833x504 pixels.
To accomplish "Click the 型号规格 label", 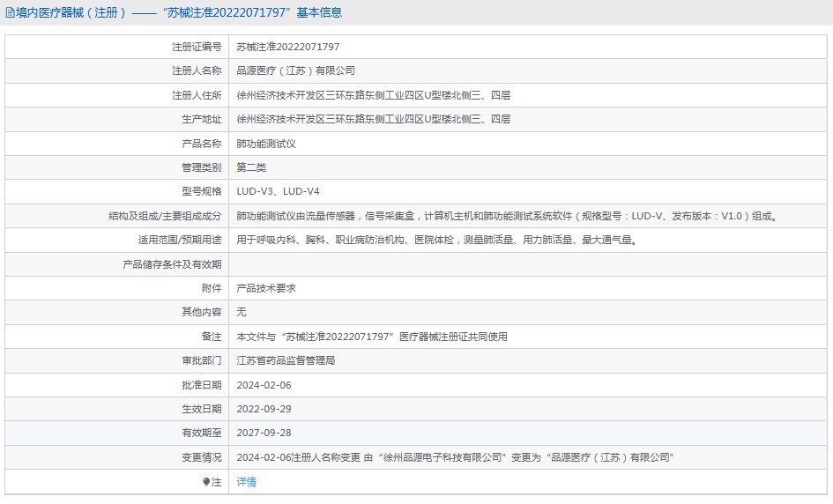I will tap(202, 191).
